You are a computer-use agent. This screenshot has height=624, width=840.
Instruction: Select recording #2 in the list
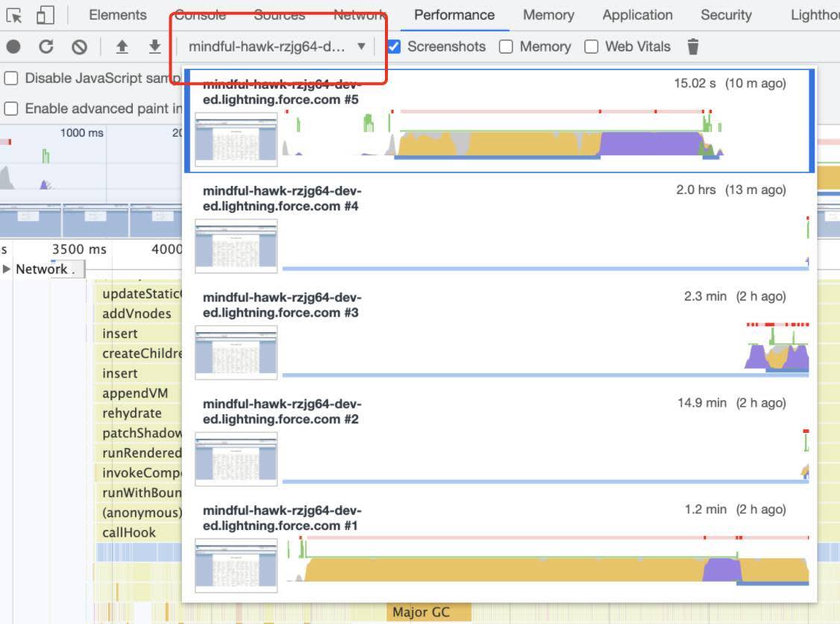click(x=499, y=440)
